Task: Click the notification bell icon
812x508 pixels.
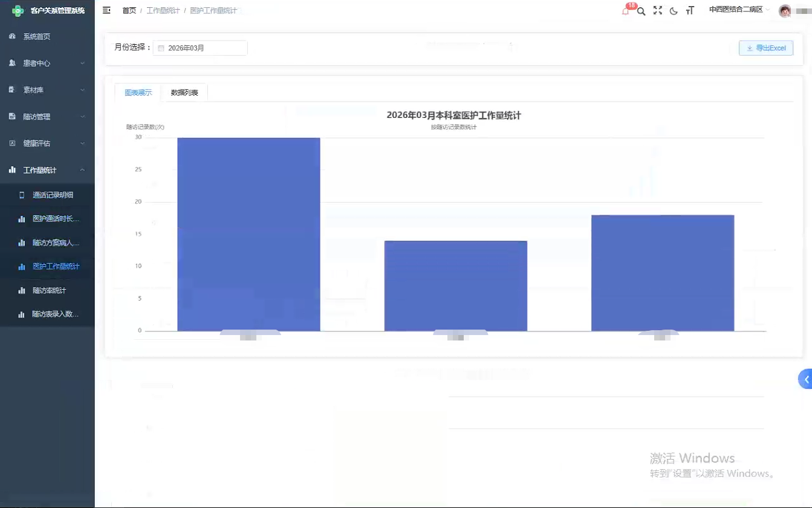Action: click(626, 11)
